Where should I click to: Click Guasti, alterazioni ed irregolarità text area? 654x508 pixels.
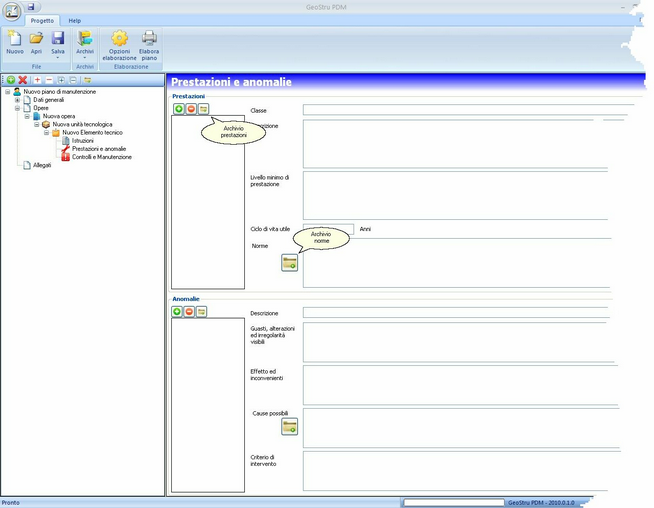(458, 342)
